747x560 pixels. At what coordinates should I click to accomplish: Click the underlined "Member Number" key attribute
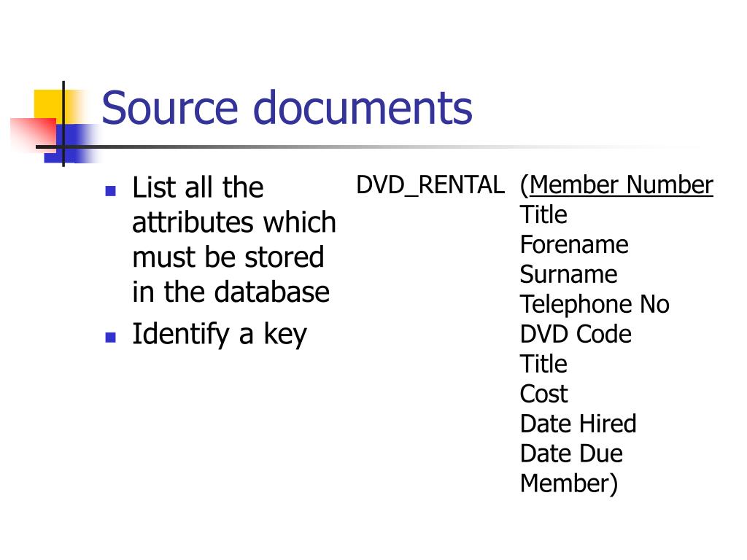622,184
